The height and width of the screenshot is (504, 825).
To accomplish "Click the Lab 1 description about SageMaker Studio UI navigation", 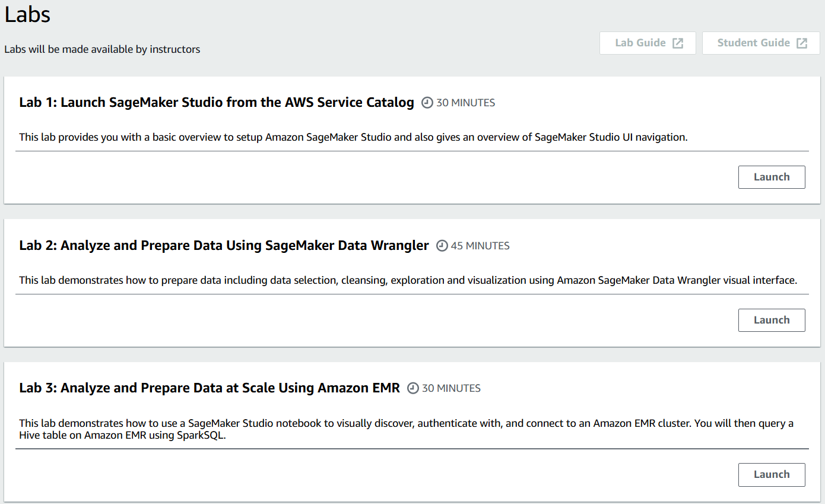I will point(353,137).
